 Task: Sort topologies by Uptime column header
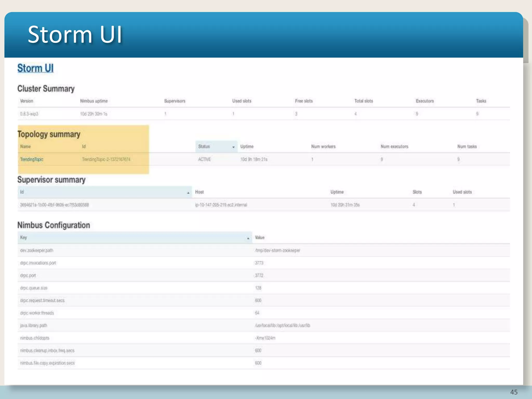(247, 147)
